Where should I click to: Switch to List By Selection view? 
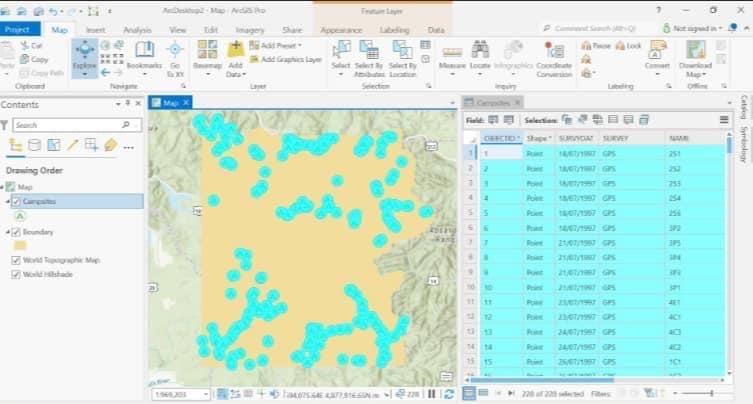[x=54, y=145]
